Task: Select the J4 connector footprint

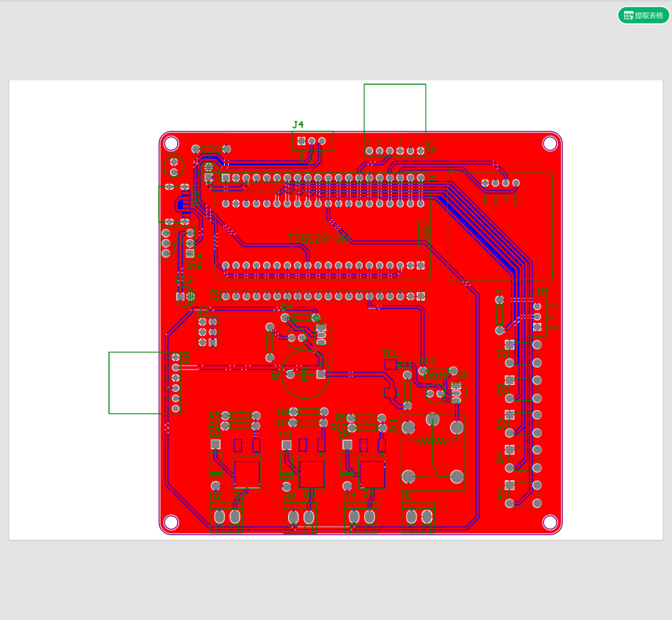Action: (311, 140)
